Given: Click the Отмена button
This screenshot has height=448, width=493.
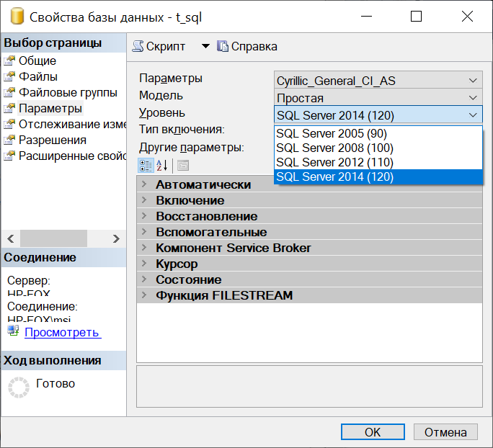Looking at the screenshot, I should (x=445, y=432).
